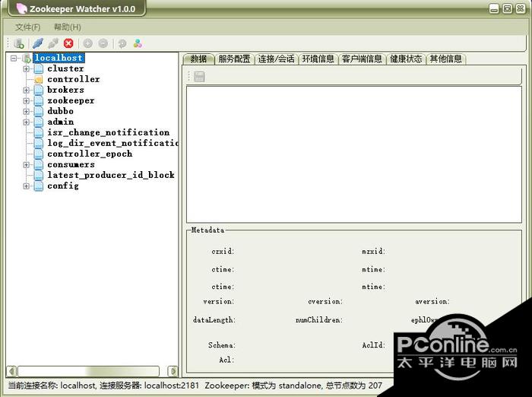The image size is (532, 397).
Task: Switch to the 客户端信息 tab
Action: pyautogui.click(x=362, y=59)
